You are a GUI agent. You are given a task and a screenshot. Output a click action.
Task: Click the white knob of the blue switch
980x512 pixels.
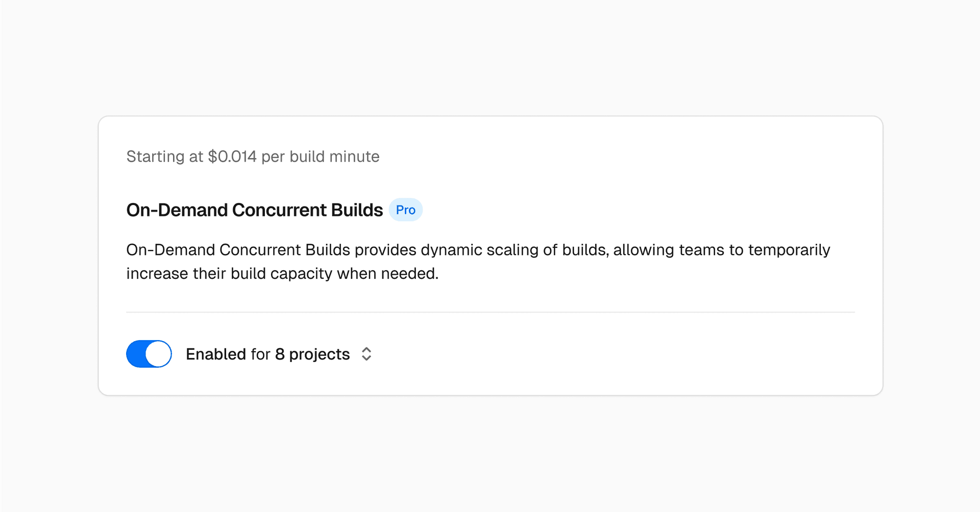coord(158,354)
